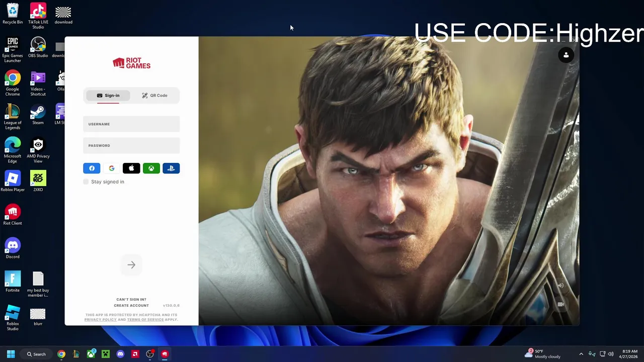This screenshot has height=362, width=644.
Task: Open the CREATE ACCOUNT link
Action: pos(131,305)
